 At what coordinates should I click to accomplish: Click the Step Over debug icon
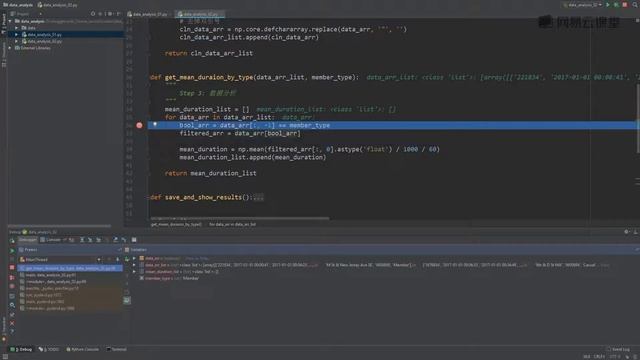82,240
